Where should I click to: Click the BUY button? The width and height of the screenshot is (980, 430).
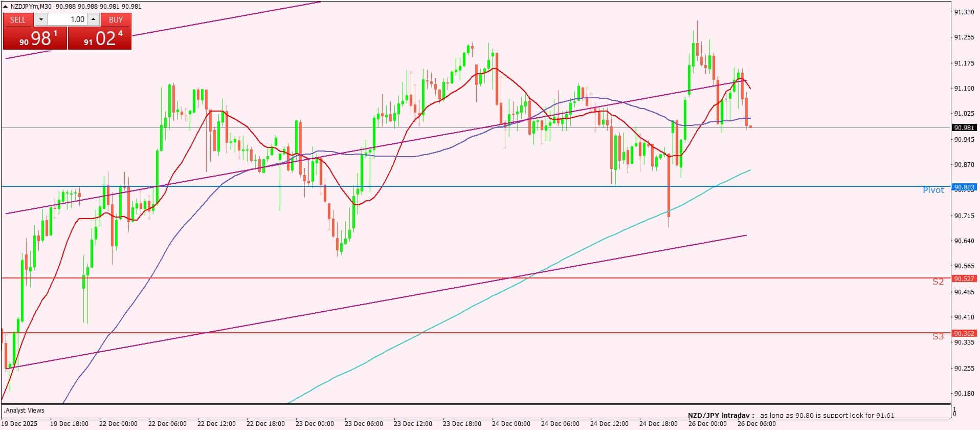pyautogui.click(x=116, y=19)
